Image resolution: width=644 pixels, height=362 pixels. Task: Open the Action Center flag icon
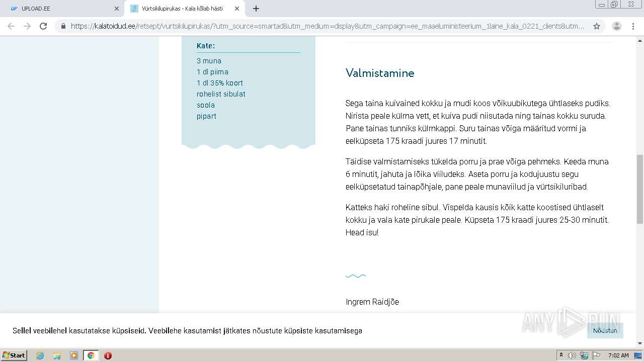point(596,355)
